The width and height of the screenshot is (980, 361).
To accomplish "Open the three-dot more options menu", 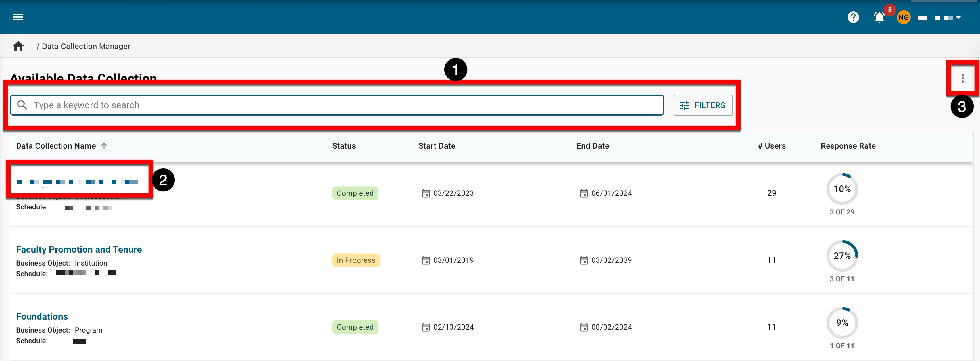I will 962,78.
